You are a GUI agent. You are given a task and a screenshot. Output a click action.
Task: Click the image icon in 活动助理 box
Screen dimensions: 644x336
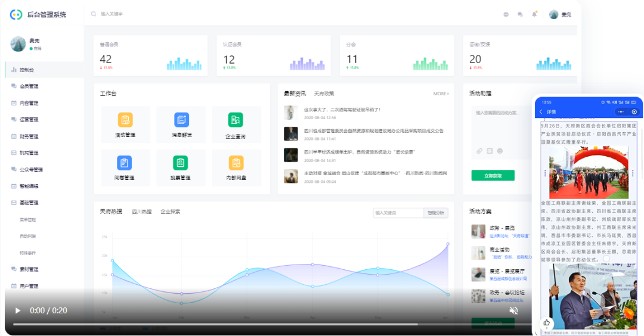[x=490, y=151]
